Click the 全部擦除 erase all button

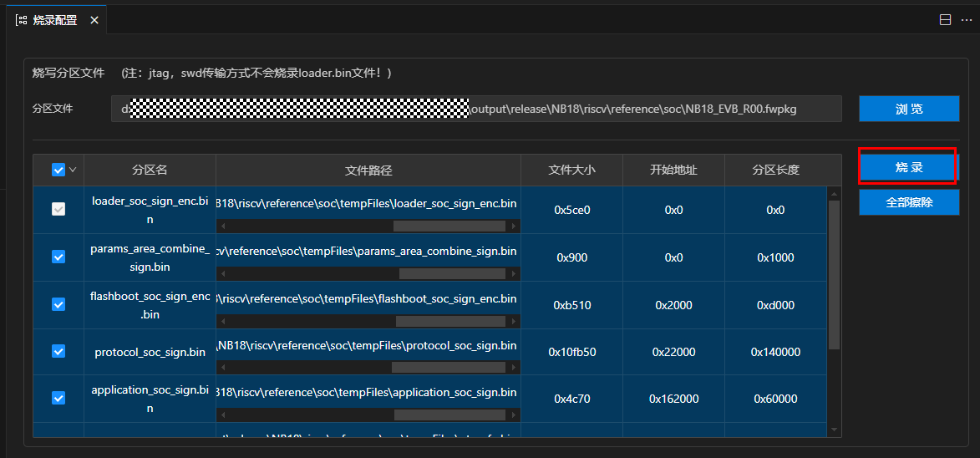(x=909, y=202)
